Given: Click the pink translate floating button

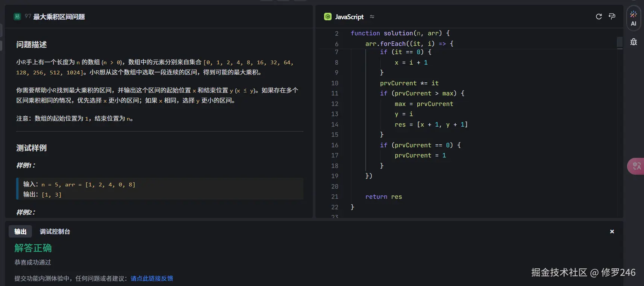Looking at the screenshot, I should click(636, 166).
